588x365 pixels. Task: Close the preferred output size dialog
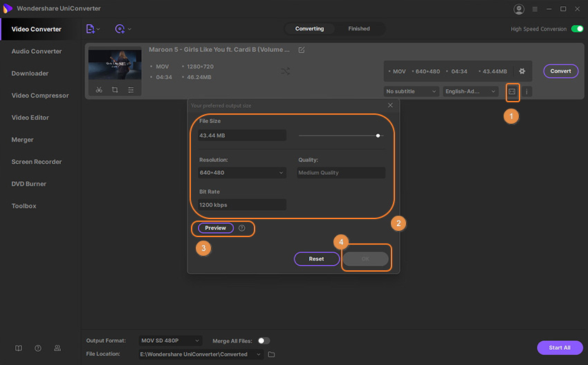tap(390, 105)
